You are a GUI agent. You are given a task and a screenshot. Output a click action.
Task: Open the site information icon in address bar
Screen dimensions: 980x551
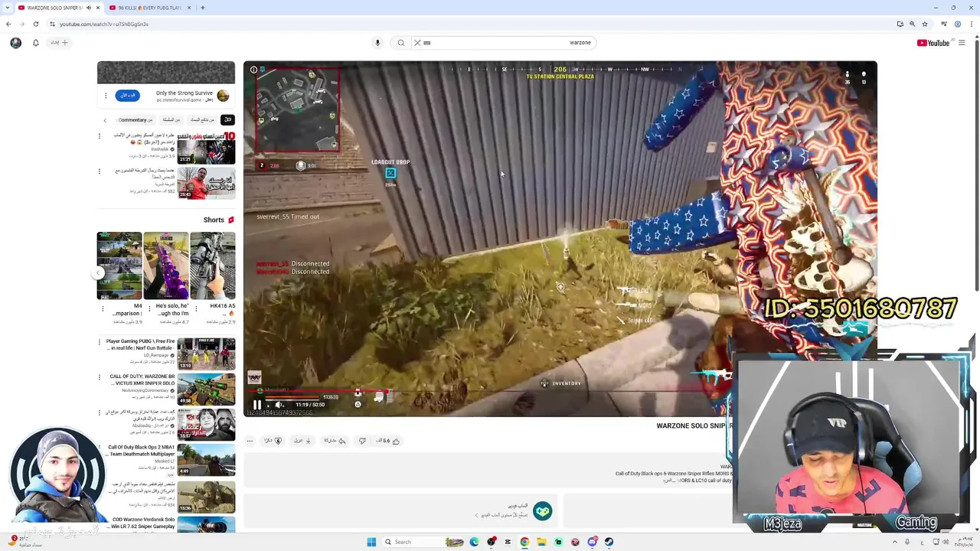tap(52, 24)
